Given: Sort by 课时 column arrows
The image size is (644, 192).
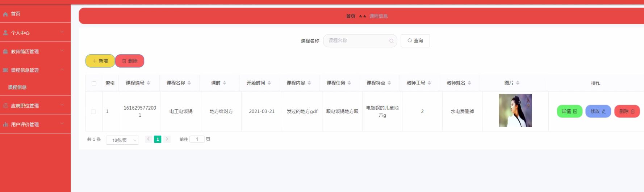Looking at the screenshot, I should pos(225,83).
